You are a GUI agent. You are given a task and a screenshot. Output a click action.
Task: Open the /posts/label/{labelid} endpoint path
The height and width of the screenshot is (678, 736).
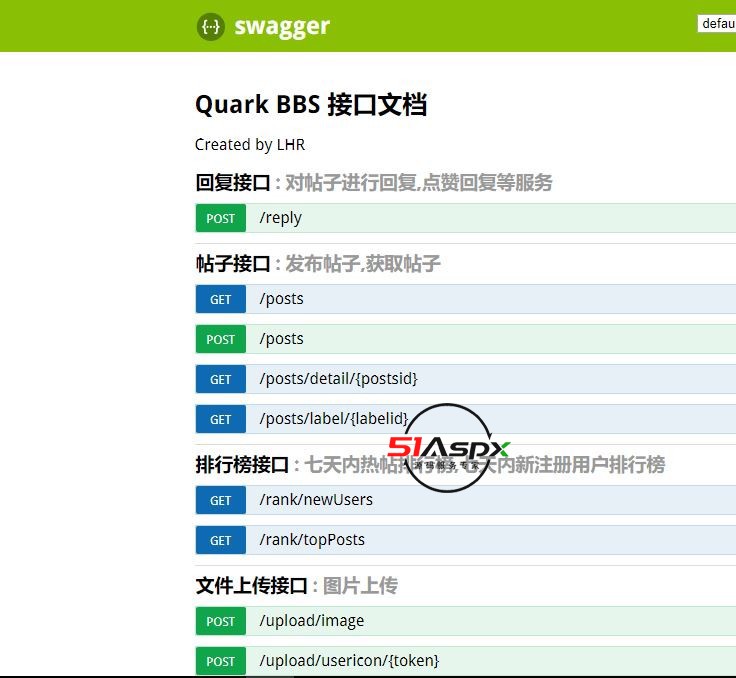tap(334, 418)
